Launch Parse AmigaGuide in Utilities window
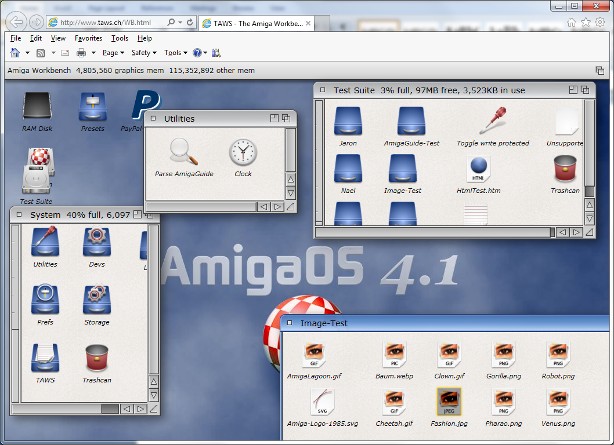Image resolution: width=614 pixels, height=445 pixels. coord(184,153)
